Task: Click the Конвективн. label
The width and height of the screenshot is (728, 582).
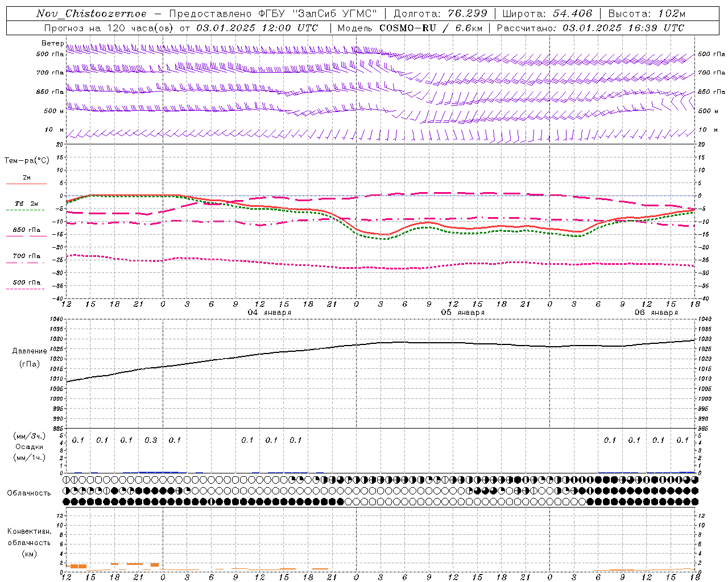Action: 29,531
